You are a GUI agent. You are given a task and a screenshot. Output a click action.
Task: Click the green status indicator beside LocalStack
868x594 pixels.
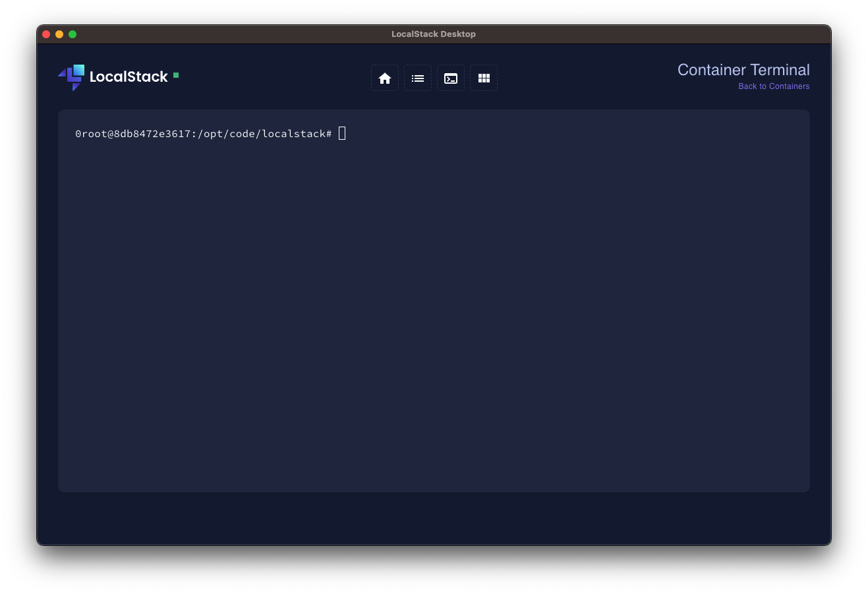pos(175,75)
